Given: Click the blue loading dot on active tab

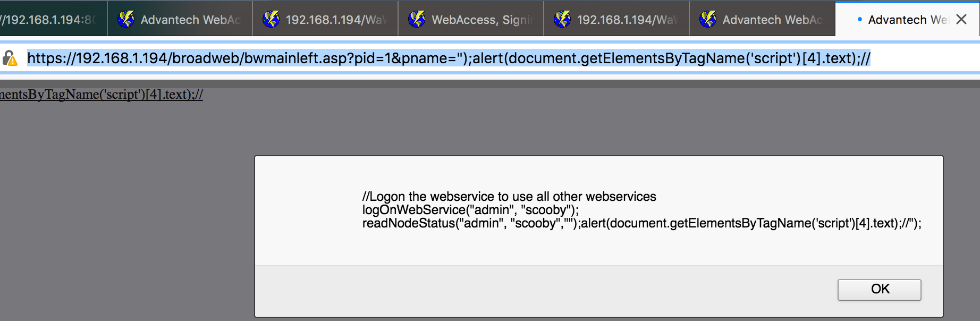Looking at the screenshot, I should point(860,20).
